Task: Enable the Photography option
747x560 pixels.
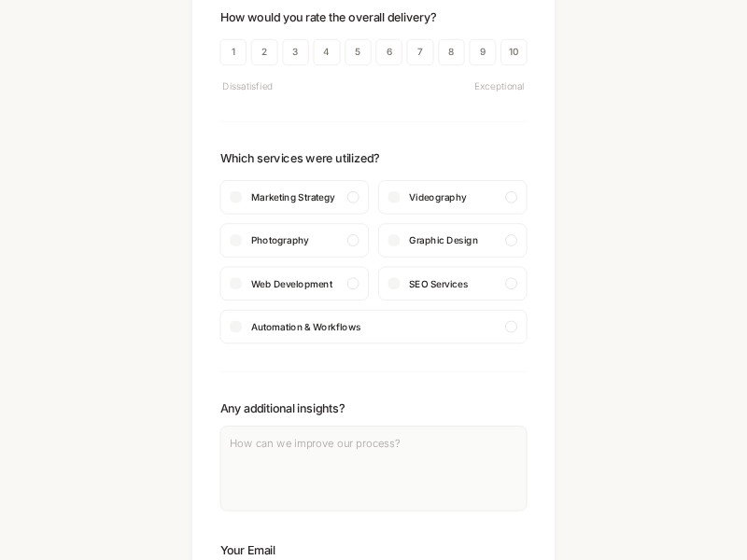Action: point(294,240)
